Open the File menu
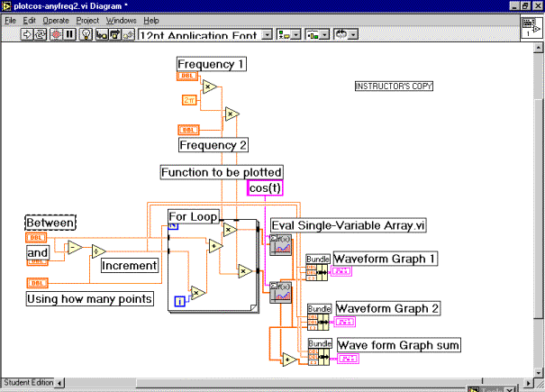The image size is (545, 392). (x=10, y=21)
